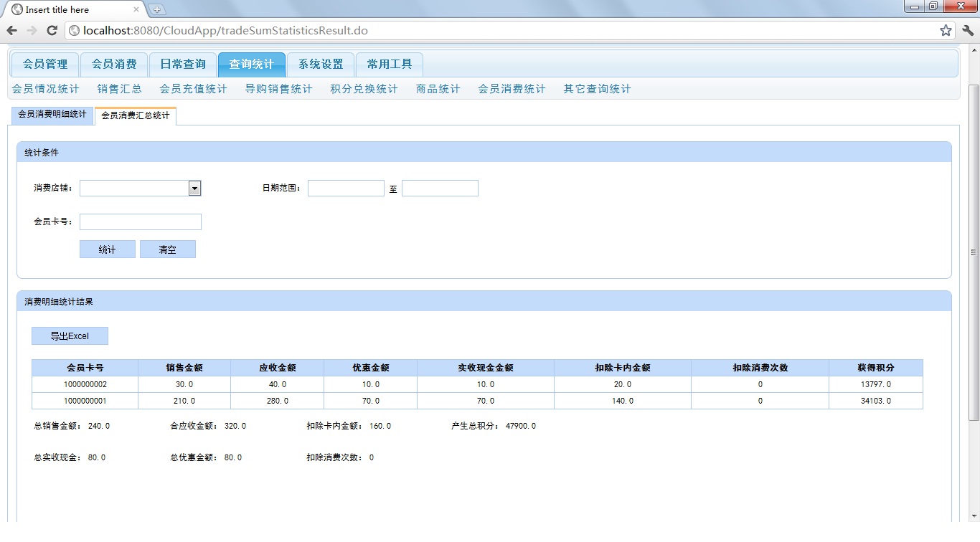Image resolution: width=980 pixels, height=542 pixels.
Task: Go to 商品统计 link
Action: click(438, 89)
